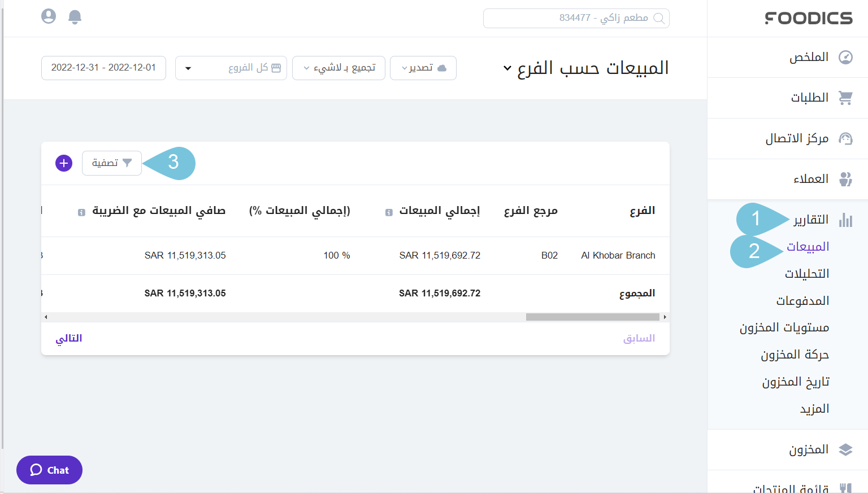This screenshot has width=868, height=494.
Task: Open العملاء via the customers icon
Action: (846, 179)
